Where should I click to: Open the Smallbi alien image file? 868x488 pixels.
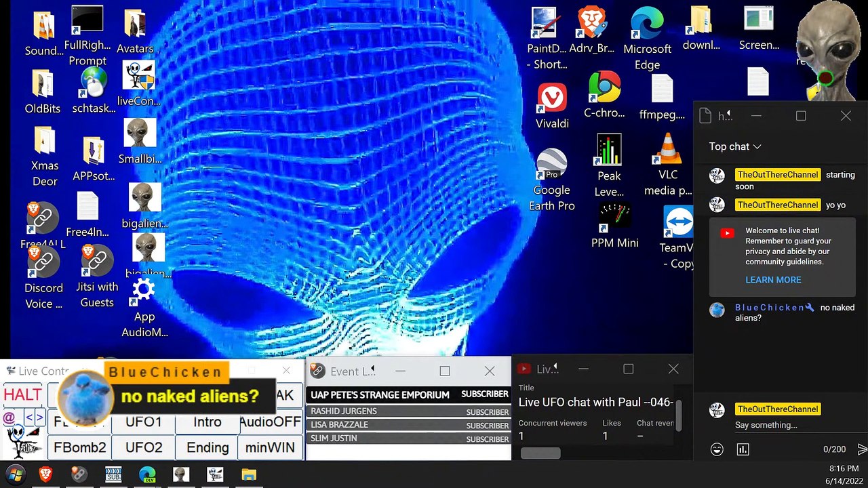tap(140, 141)
